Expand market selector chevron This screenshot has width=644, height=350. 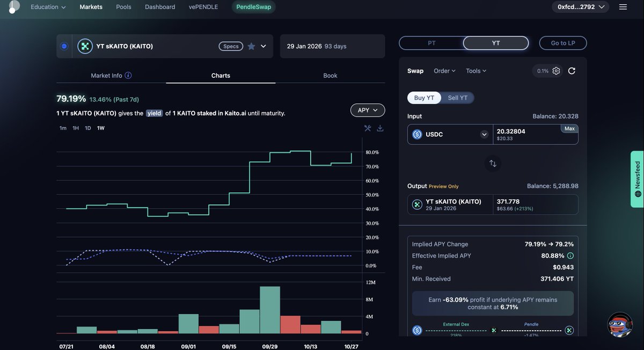[264, 46]
